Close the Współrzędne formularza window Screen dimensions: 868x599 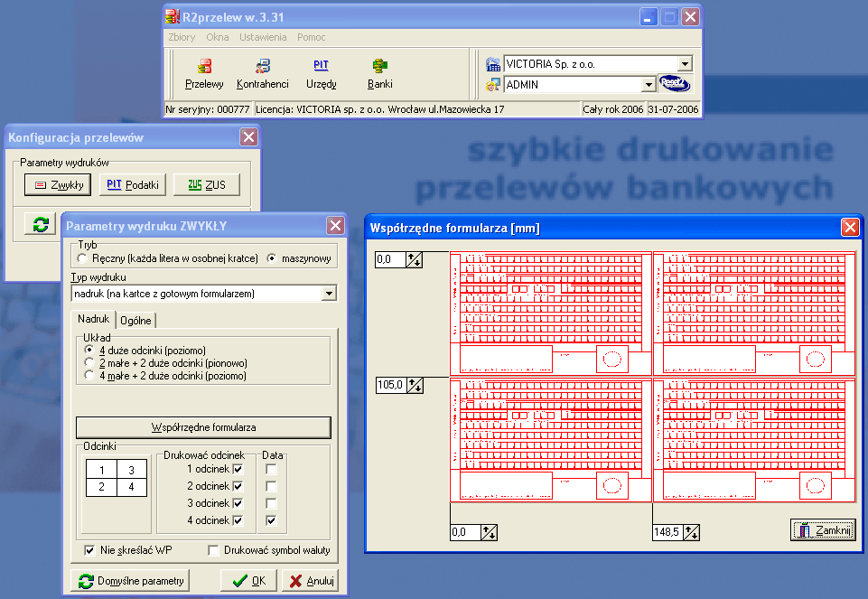[x=850, y=227]
